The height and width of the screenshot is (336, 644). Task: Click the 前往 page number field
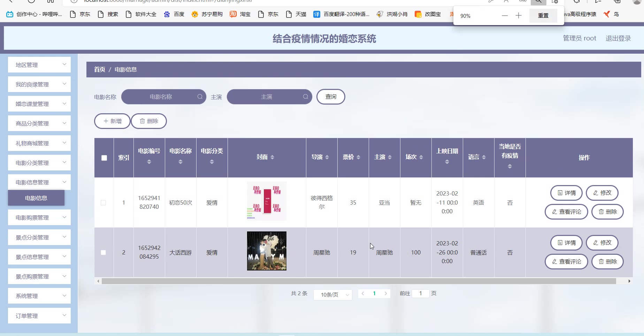(421, 293)
